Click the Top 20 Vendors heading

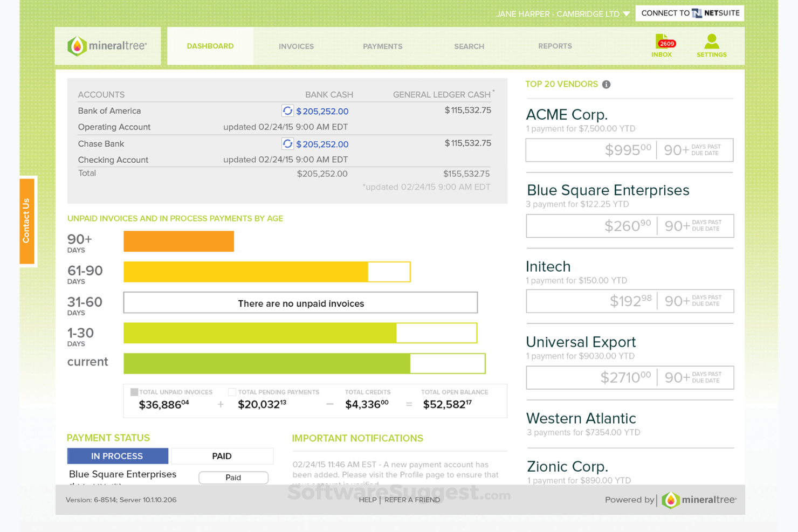click(x=561, y=85)
